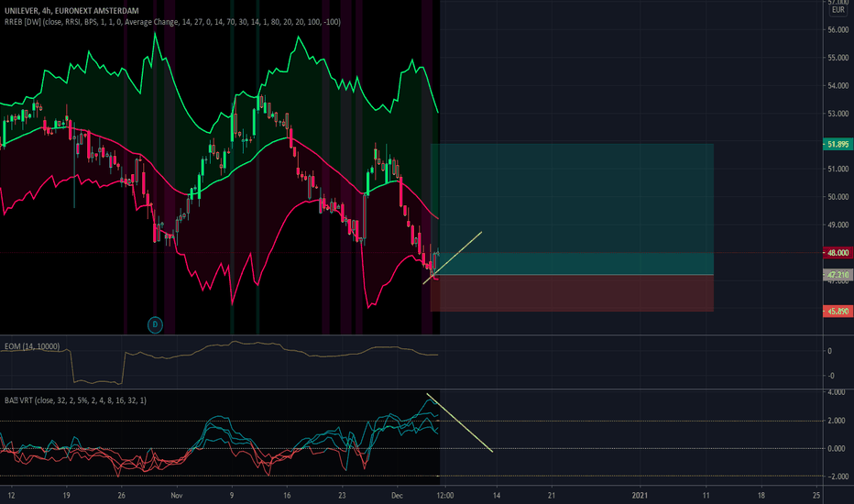Click the 56.000 price axis label

click(838, 30)
